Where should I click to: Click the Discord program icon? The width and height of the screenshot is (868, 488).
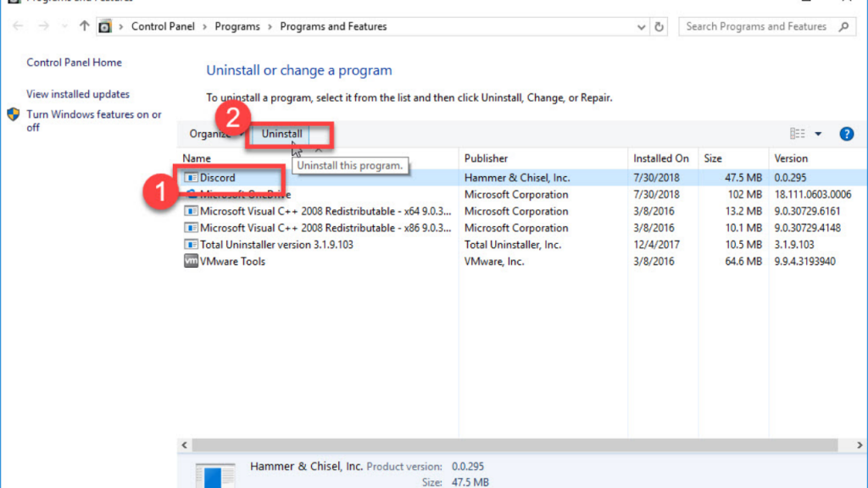(191, 178)
